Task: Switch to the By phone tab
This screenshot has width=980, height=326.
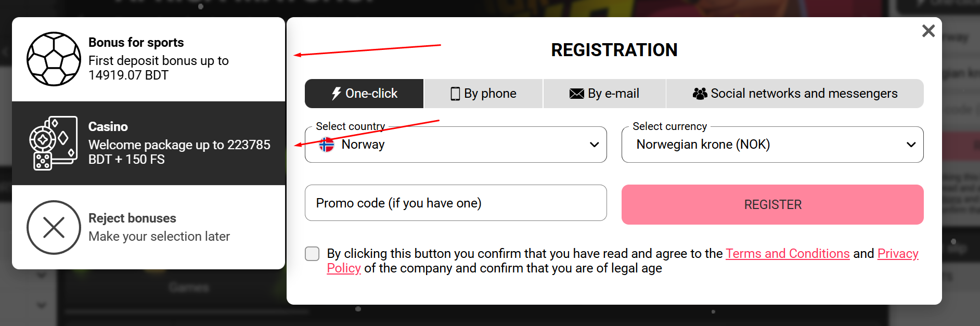Action: [483, 94]
